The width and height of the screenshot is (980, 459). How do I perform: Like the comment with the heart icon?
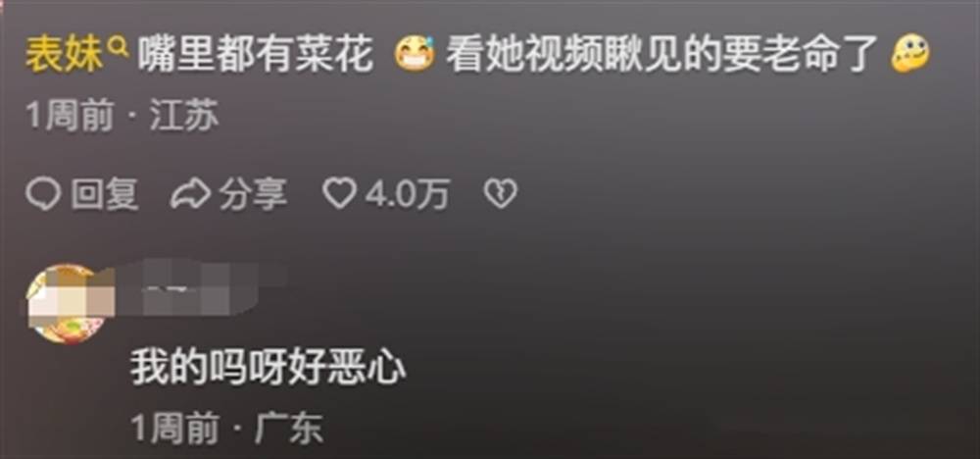click(339, 194)
